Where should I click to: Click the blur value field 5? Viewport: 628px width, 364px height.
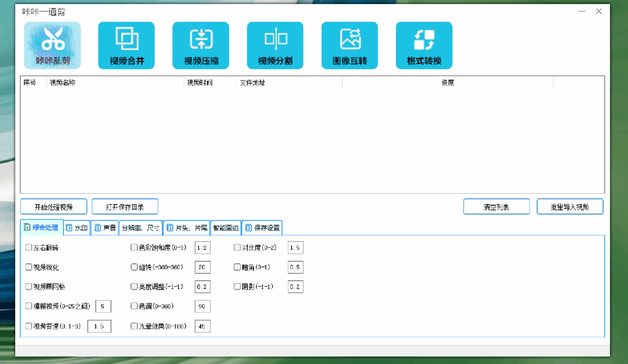[104, 306]
